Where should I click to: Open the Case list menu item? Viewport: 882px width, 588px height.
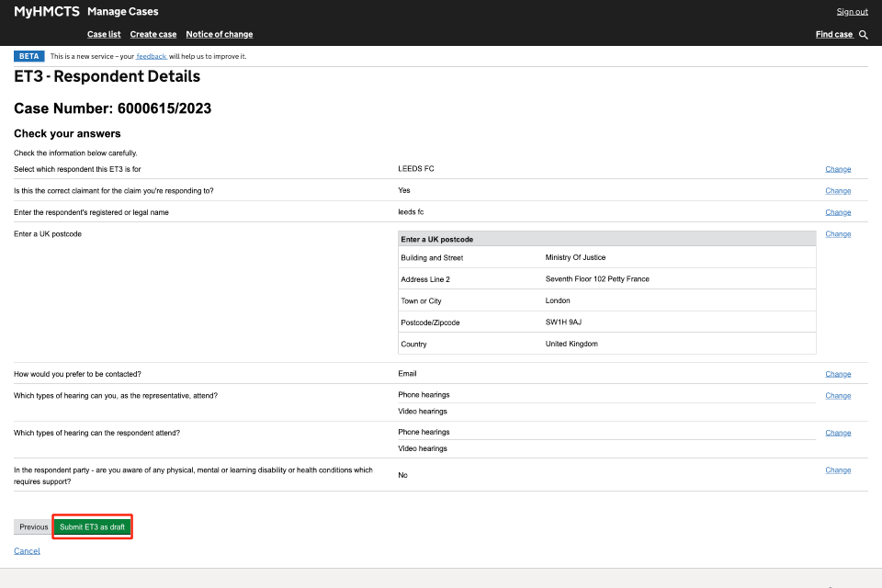tap(104, 35)
